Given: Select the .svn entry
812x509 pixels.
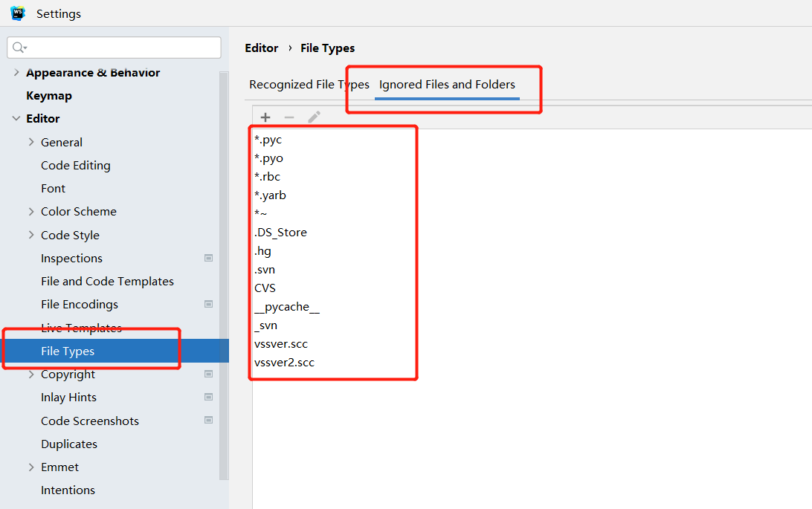Looking at the screenshot, I should 265,270.
